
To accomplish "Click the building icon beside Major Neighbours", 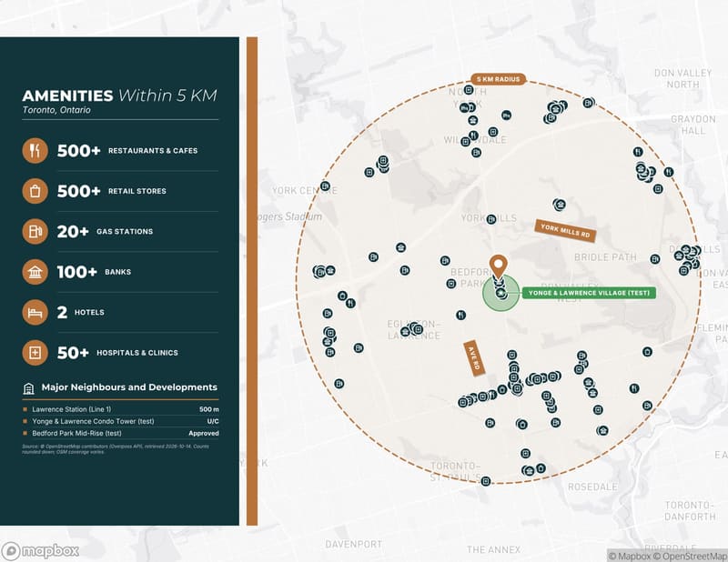I will pyautogui.click(x=29, y=388).
